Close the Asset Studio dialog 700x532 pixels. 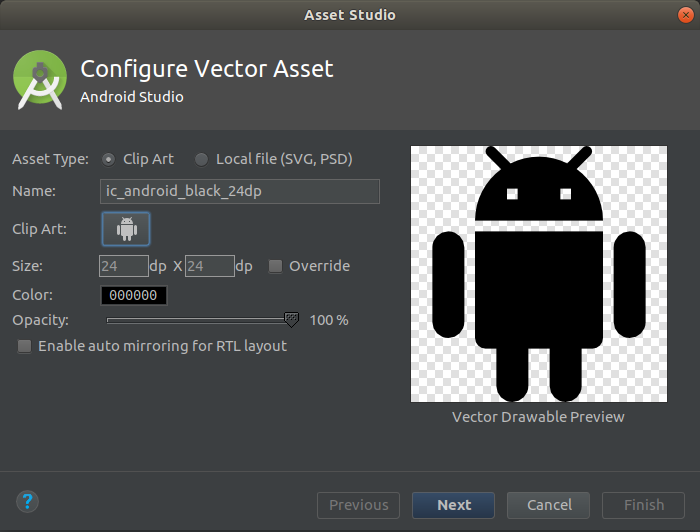pyautogui.click(x=685, y=15)
